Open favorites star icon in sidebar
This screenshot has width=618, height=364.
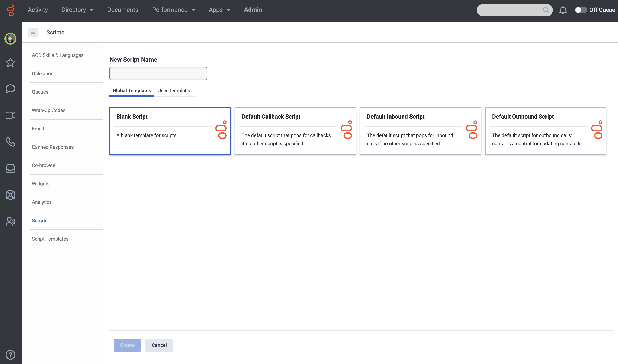coord(10,62)
